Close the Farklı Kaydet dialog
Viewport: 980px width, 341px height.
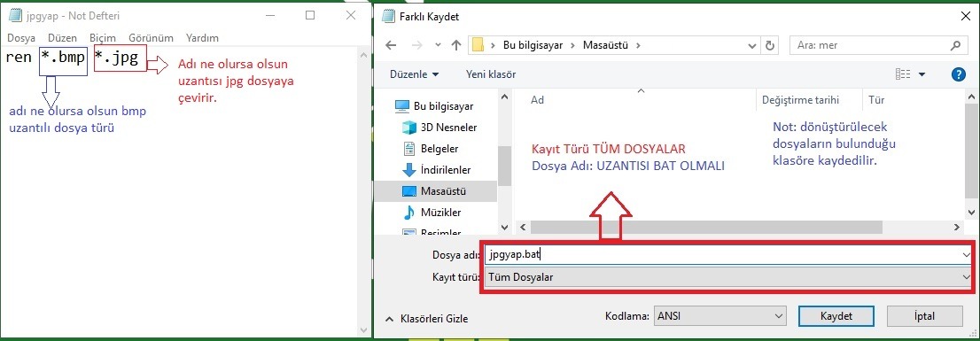[x=965, y=18]
